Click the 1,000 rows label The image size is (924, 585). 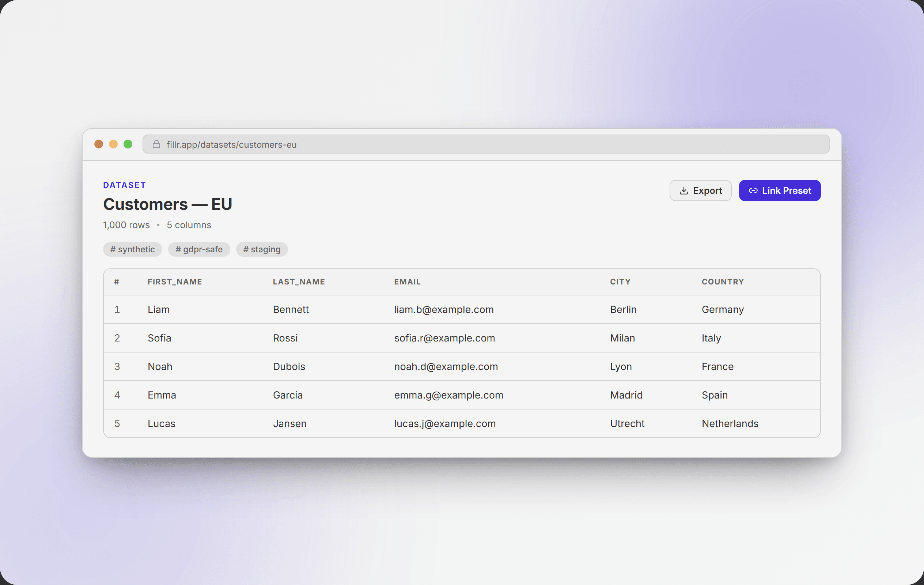pyautogui.click(x=126, y=225)
